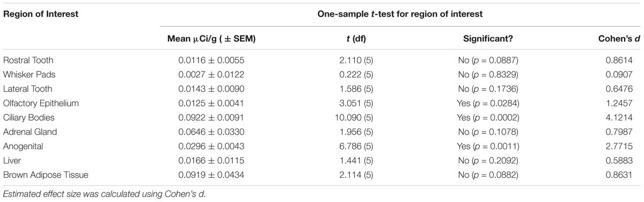Click the Mean µCi/g (± SEM) column header
The height and width of the screenshot is (202, 644).
point(215,40)
